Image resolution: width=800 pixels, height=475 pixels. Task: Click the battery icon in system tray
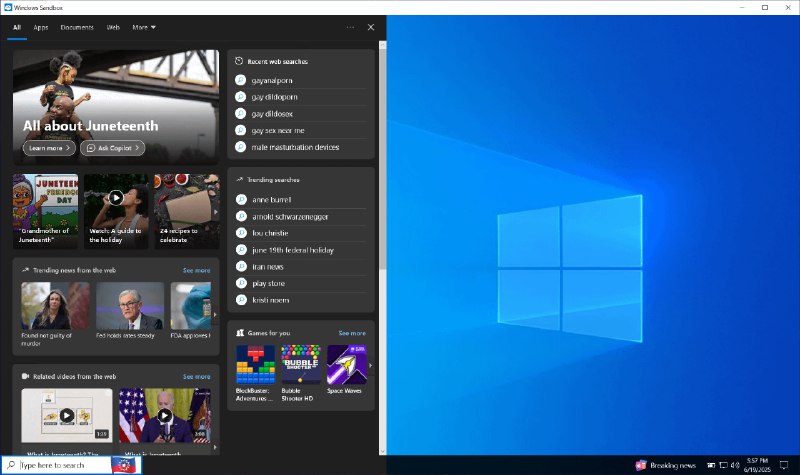[711, 465]
